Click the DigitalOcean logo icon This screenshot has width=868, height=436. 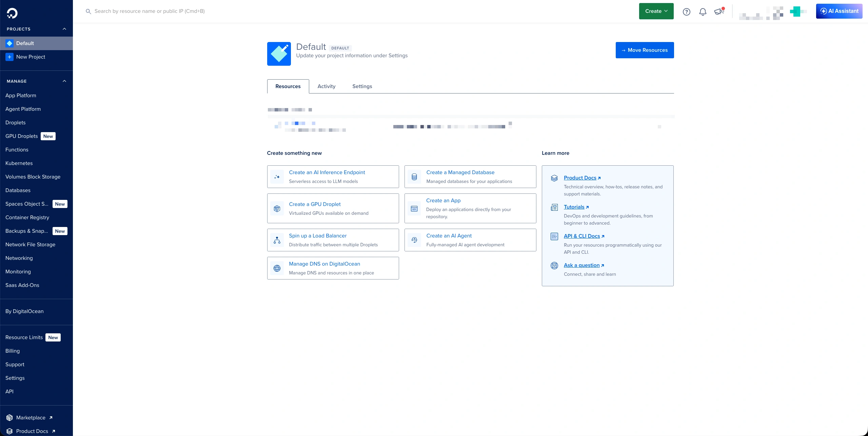tap(12, 13)
